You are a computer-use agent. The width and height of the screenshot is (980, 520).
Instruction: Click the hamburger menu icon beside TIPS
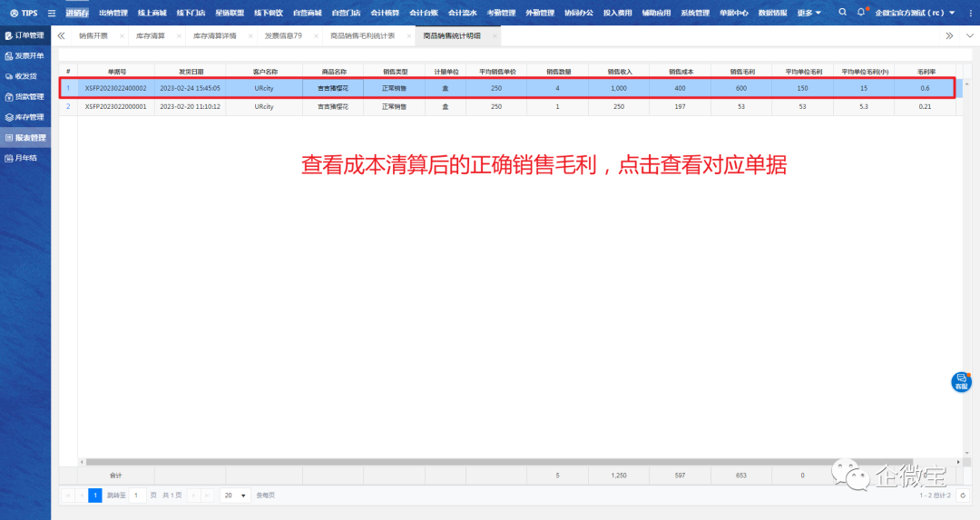(x=52, y=13)
